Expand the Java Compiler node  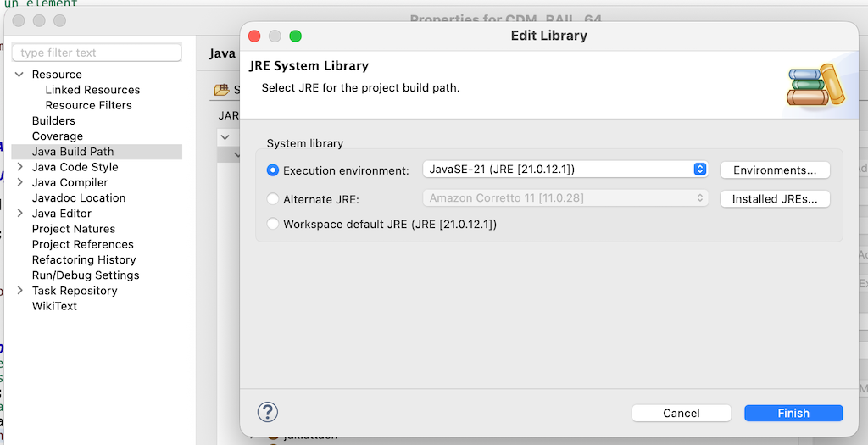[20, 182]
